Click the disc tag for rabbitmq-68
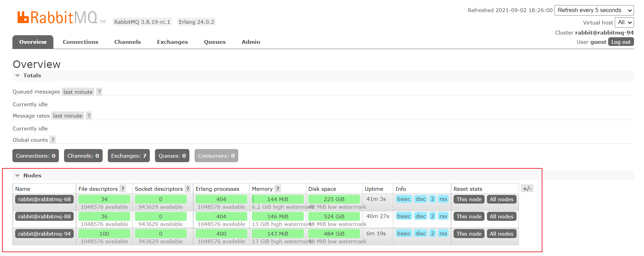The height and width of the screenshot is (256, 644). [x=420, y=199]
